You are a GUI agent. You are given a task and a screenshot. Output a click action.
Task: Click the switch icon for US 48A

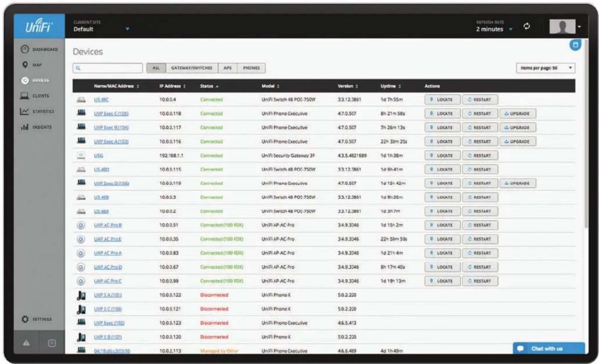click(x=81, y=211)
